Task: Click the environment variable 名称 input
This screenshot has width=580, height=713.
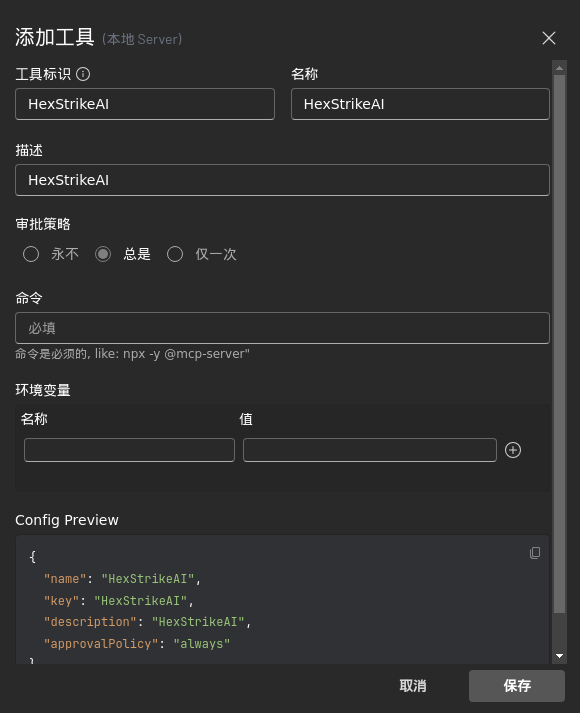Action: point(130,450)
